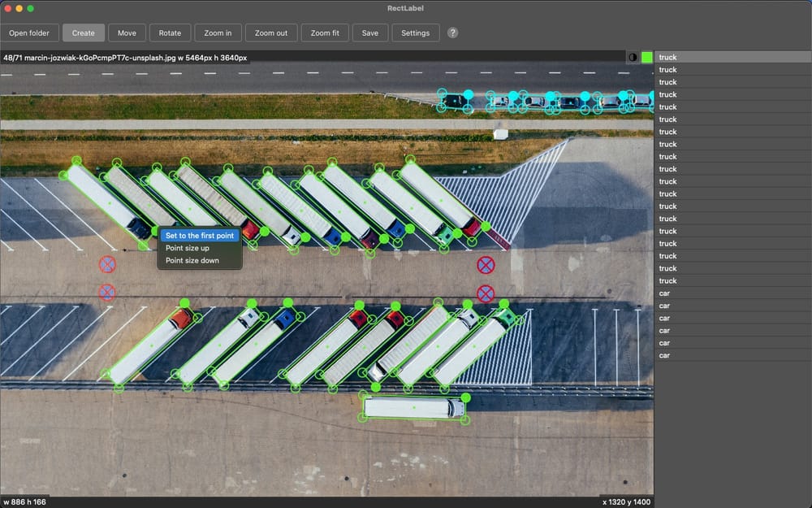
Task: Activate the Create tool button
Action: coord(84,33)
